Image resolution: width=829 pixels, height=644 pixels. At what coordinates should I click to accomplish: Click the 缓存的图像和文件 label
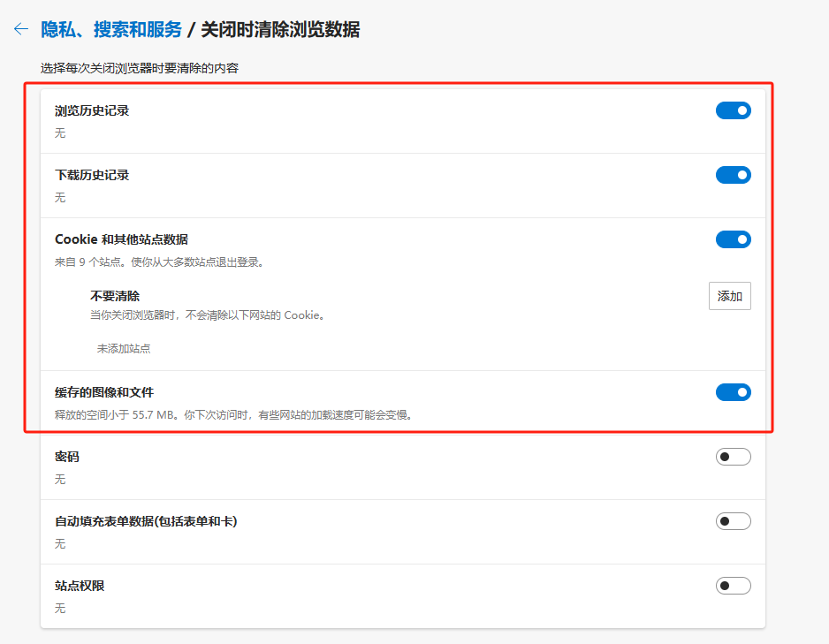(x=104, y=392)
